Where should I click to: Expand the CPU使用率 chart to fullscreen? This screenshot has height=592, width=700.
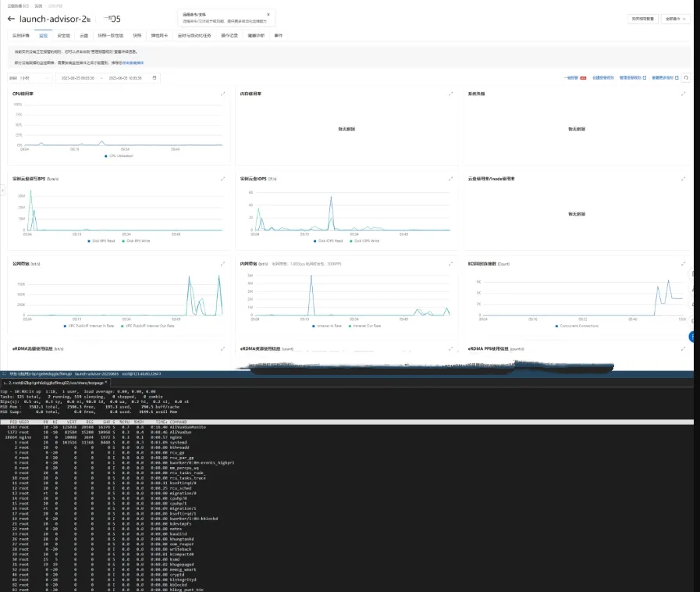pyautogui.click(x=222, y=94)
